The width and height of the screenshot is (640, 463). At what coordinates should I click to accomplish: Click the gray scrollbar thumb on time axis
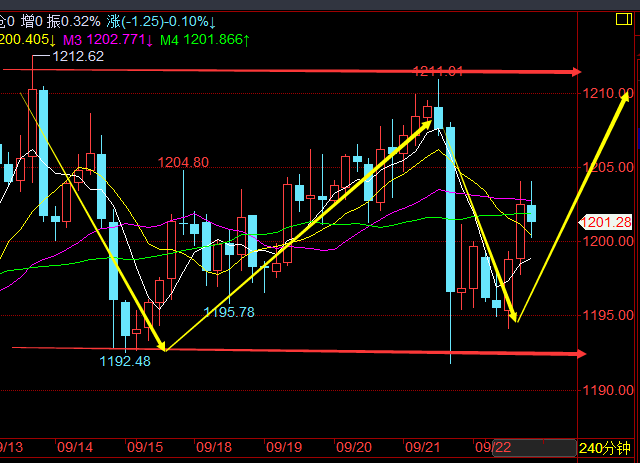coord(535,448)
